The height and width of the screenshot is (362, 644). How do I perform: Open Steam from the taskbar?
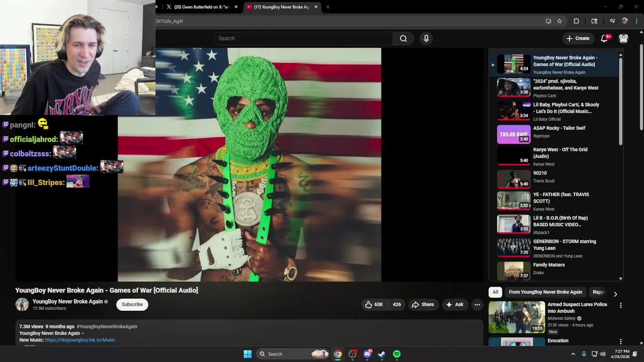pyautogui.click(x=382, y=354)
